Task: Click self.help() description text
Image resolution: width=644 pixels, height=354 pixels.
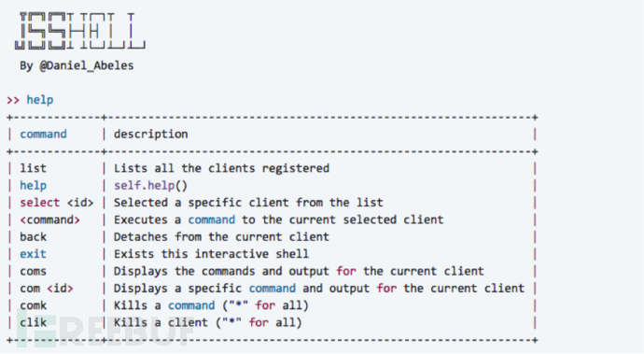Action: pyautogui.click(x=150, y=186)
